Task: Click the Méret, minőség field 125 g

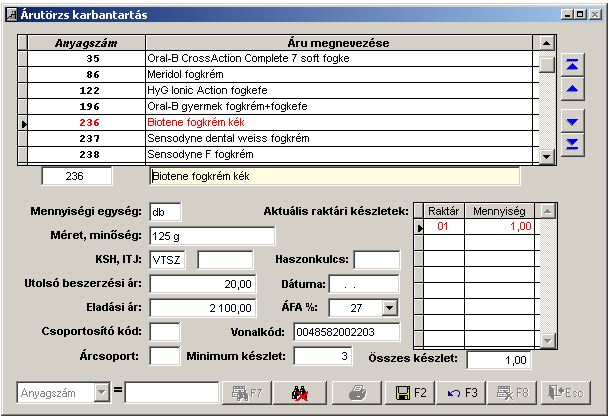Action: click(x=212, y=236)
